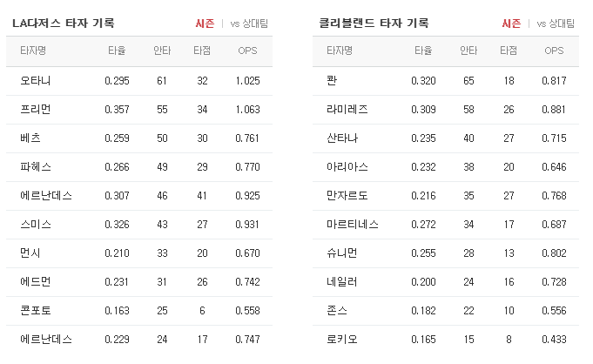Open 콘포토 player row
The width and height of the screenshot is (593, 364).
tap(139, 311)
